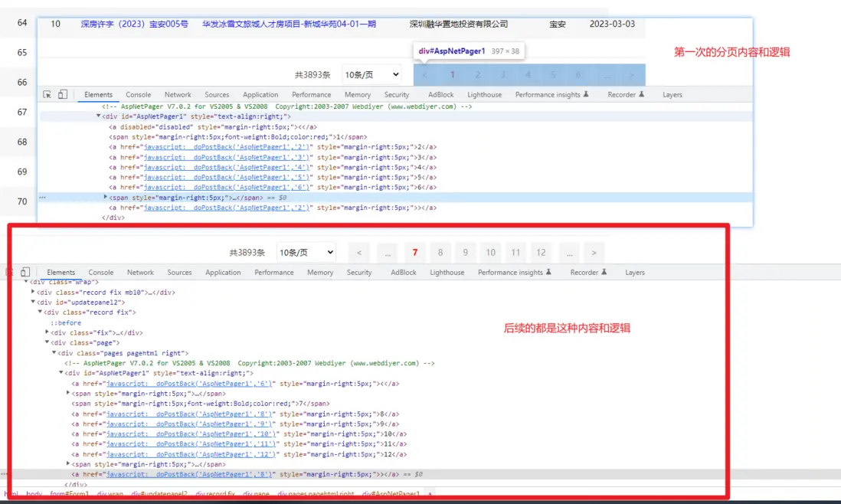The image size is (841, 504).
Task: Go to next page with the > pager button
Action: click(x=594, y=253)
